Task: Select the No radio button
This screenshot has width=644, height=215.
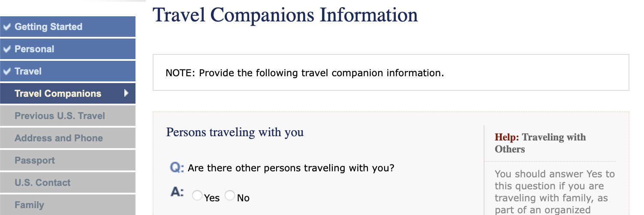Action: [x=230, y=195]
